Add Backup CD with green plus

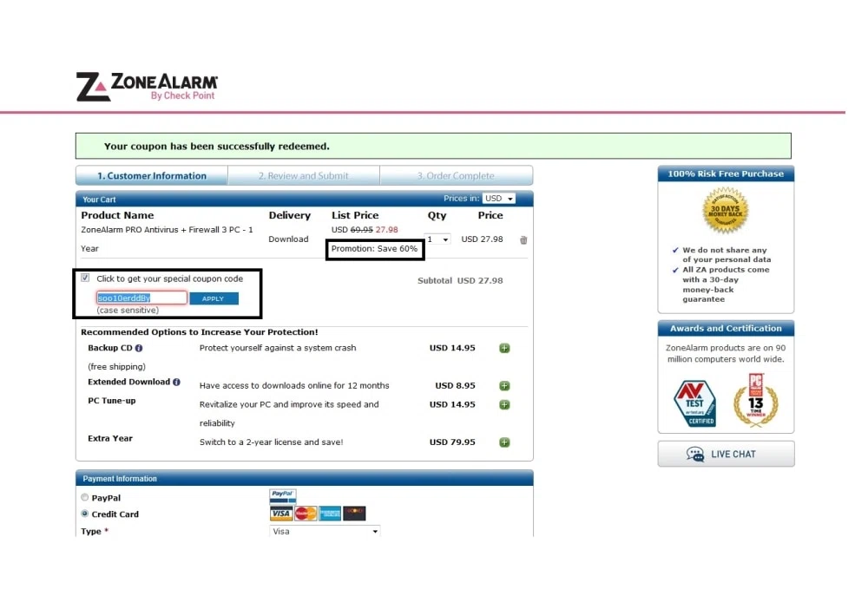504,348
